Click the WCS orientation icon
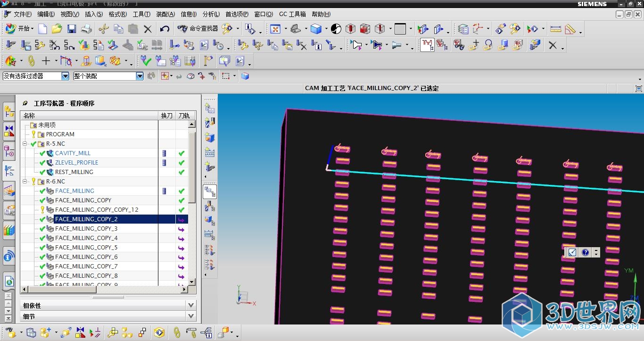 (x=478, y=29)
